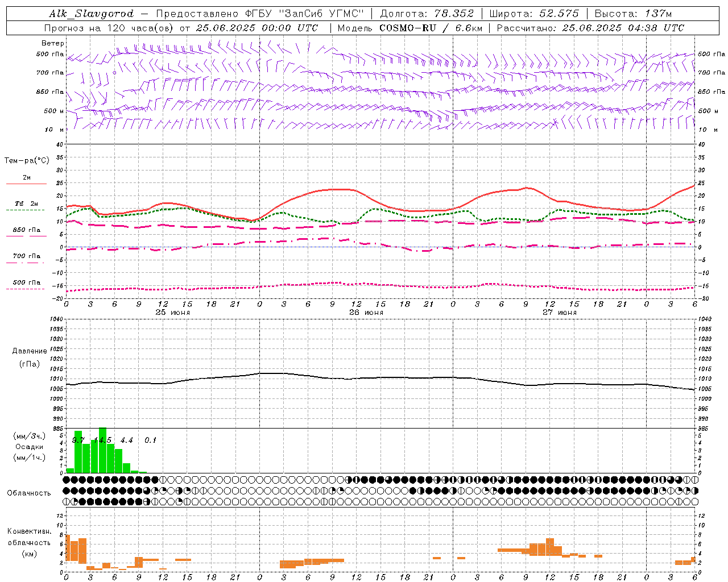Screen dimensions: 728x582
Task: Select the 2м temperature legend label
Action: click(x=27, y=178)
